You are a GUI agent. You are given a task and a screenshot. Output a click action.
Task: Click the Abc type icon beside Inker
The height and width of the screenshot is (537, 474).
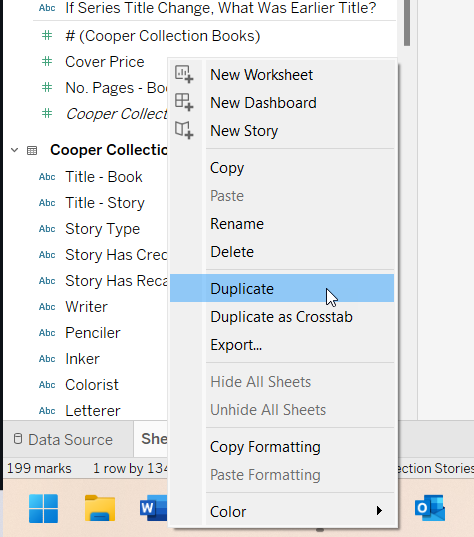pos(47,359)
